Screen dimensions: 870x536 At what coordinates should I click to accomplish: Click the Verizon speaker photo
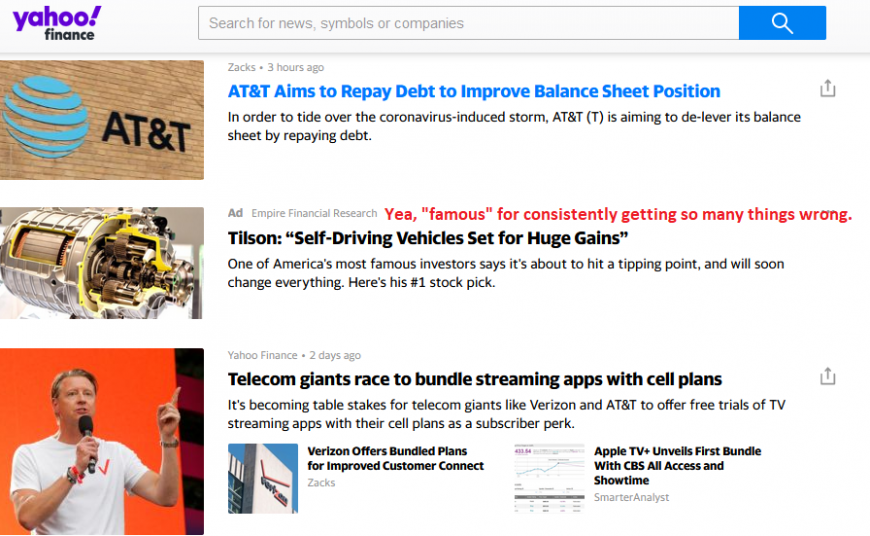[x=102, y=441]
